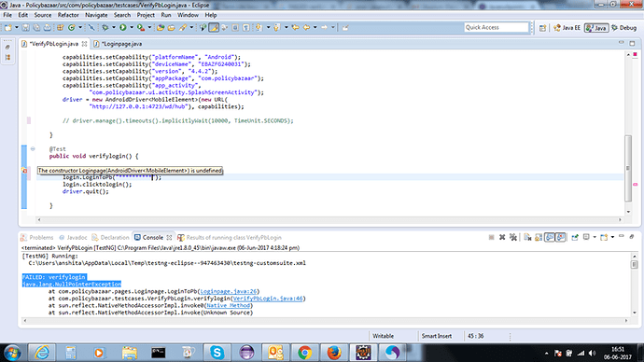Open the Refactor menu
The width and height of the screenshot is (644, 362).
68,15
